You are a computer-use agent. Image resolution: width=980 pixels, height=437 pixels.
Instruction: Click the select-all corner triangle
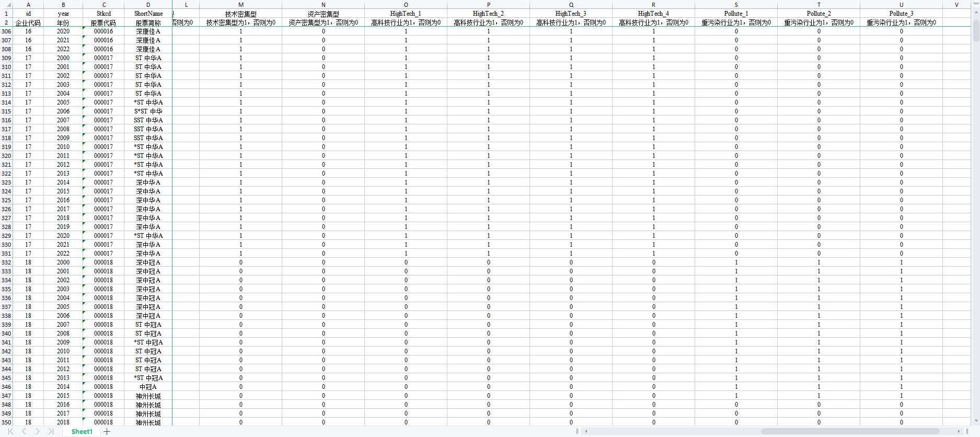point(8,5)
